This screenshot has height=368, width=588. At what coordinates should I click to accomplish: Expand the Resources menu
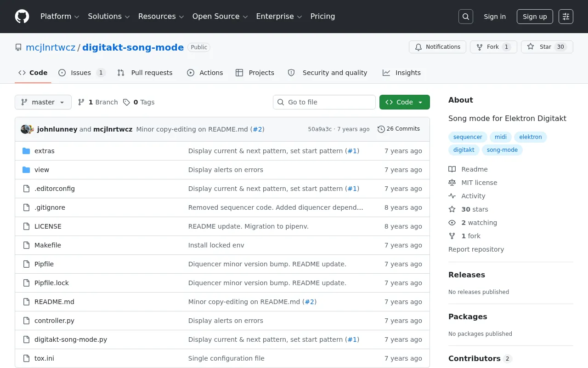click(x=161, y=17)
